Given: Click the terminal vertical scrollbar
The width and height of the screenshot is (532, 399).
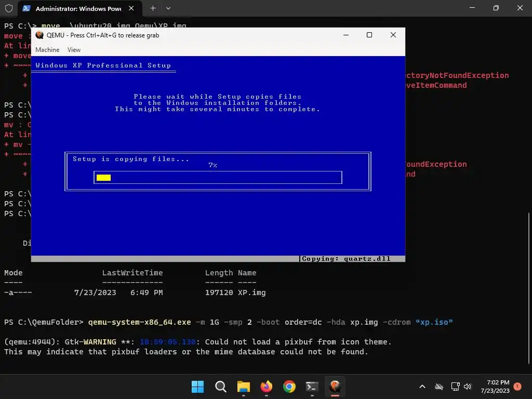Looking at the screenshot, I should [528, 288].
